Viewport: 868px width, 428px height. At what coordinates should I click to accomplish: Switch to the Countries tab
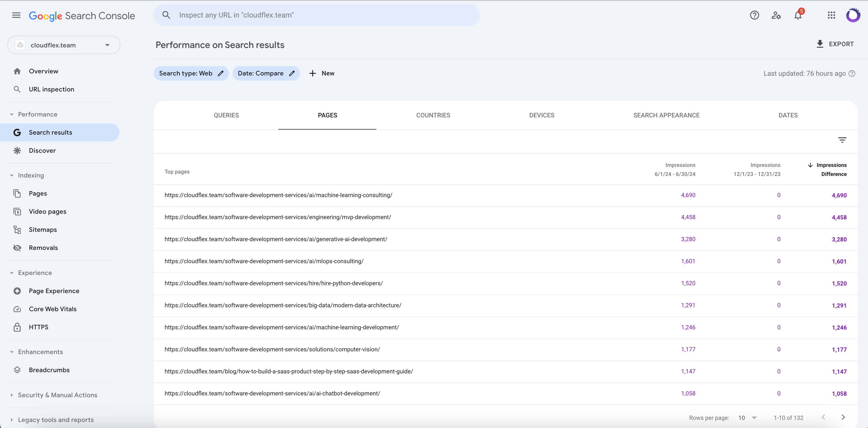[433, 115]
